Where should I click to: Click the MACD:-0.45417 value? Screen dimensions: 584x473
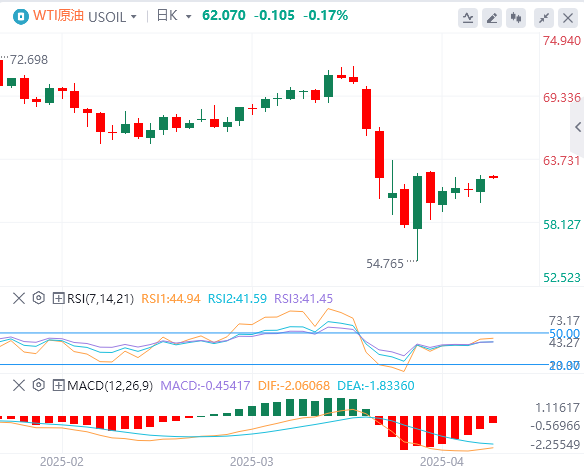tap(205, 386)
